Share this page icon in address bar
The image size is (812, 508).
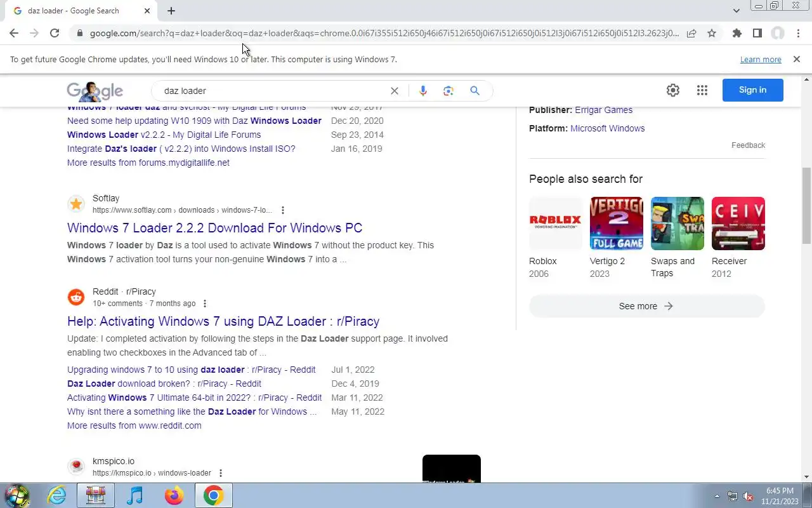691,33
